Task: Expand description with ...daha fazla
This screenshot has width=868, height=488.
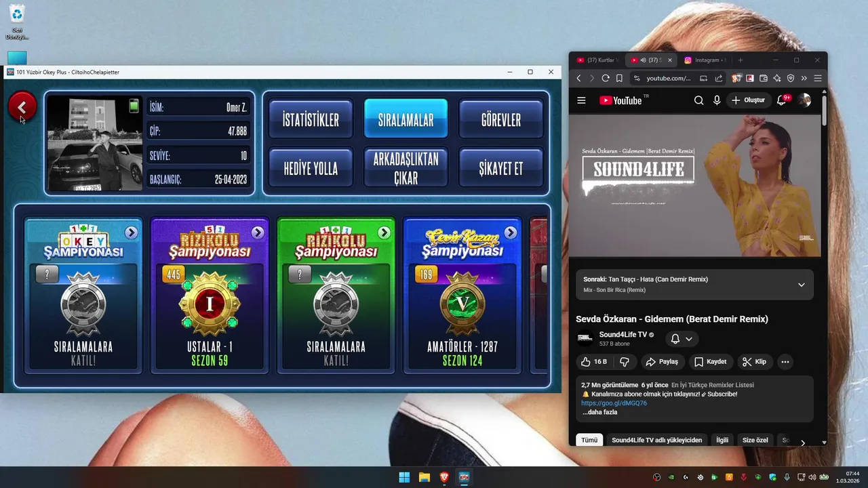Action: tap(599, 412)
